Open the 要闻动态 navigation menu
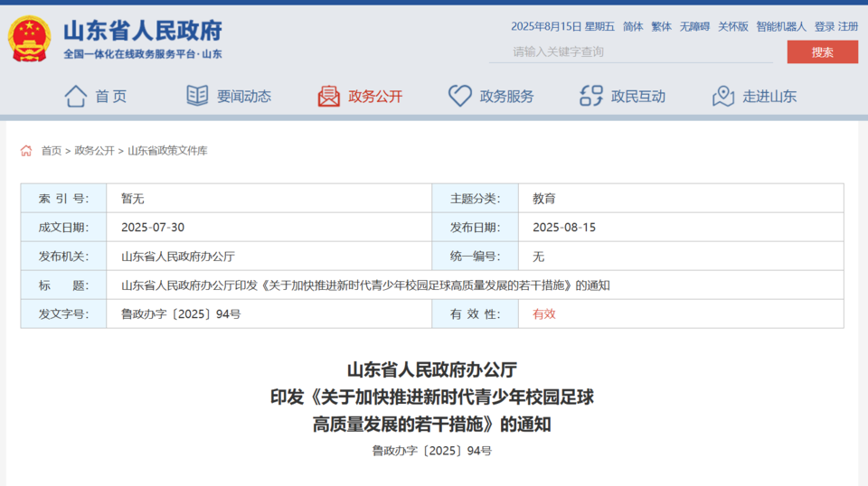The image size is (868, 486). (243, 96)
